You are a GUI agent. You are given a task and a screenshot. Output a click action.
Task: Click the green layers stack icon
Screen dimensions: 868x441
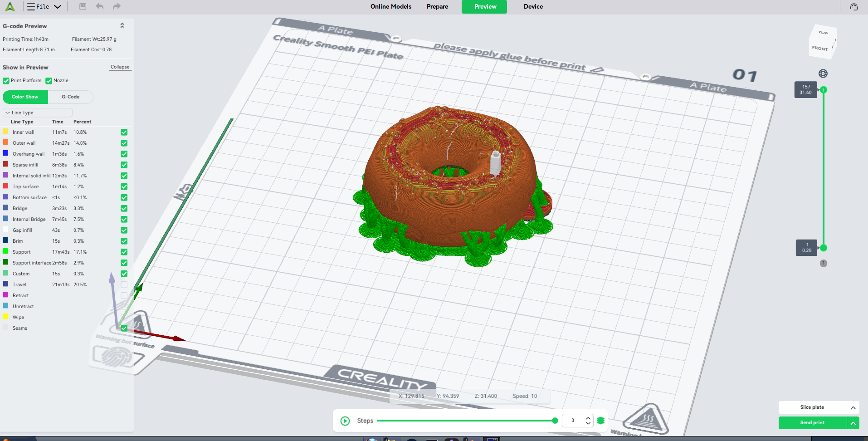[601, 421]
